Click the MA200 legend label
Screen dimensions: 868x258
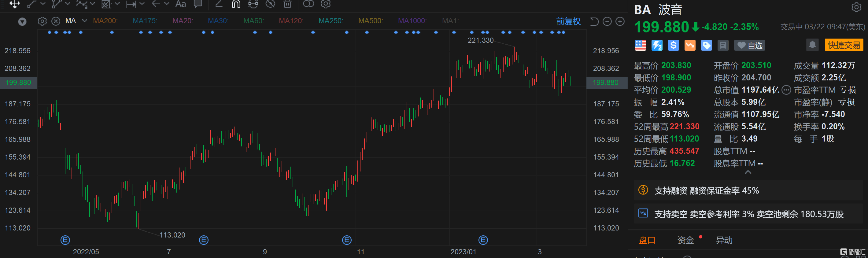tap(105, 21)
